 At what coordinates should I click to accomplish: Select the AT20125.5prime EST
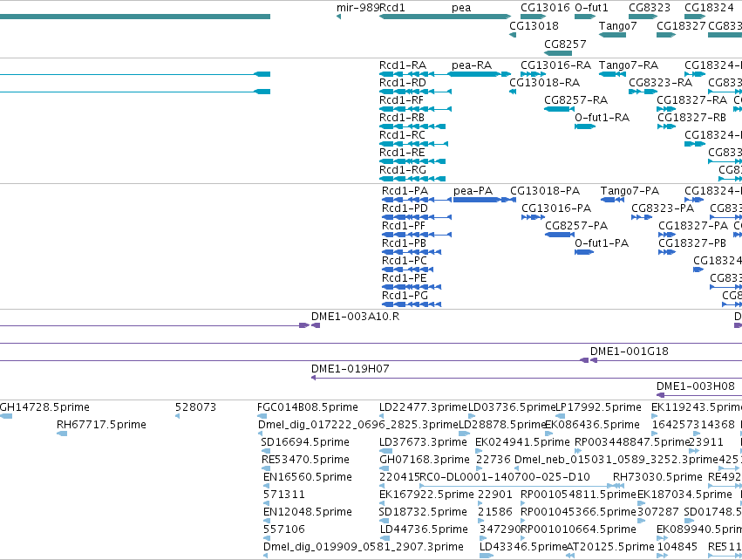[570, 556]
